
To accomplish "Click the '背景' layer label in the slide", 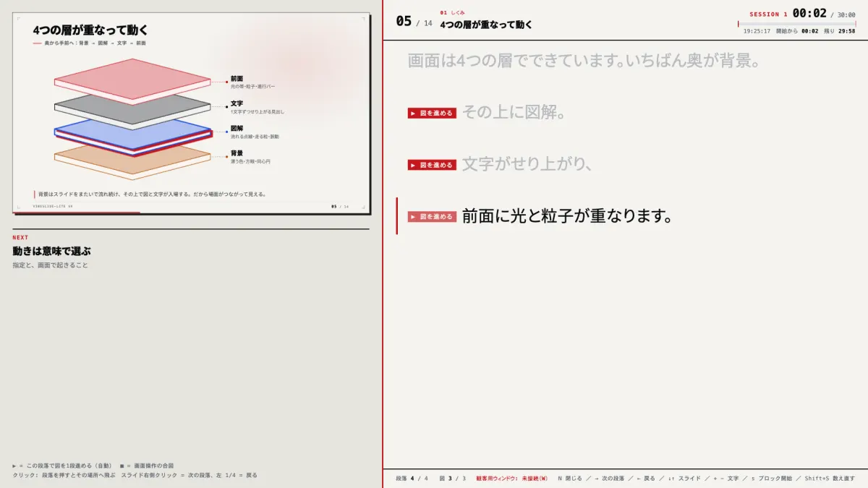I will (x=237, y=153).
